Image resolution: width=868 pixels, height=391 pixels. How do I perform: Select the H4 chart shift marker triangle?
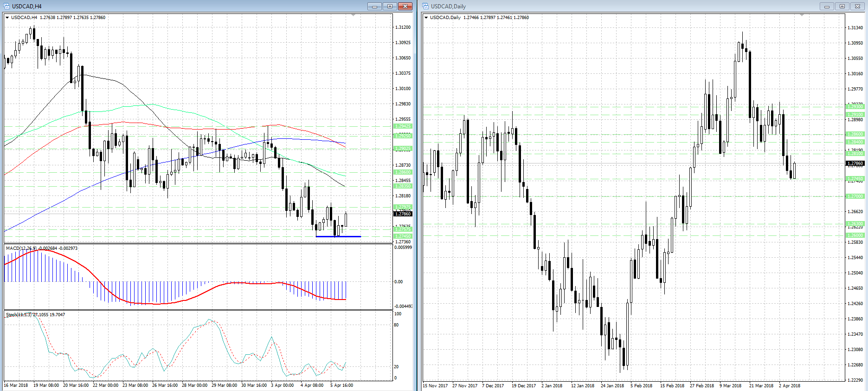pyautogui.click(x=354, y=15)
